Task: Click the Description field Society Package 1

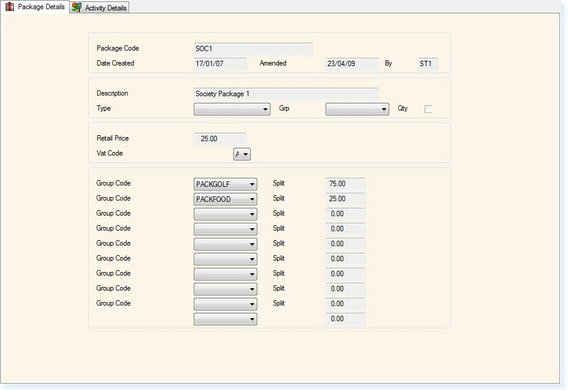Action: [x=286, y=94]
